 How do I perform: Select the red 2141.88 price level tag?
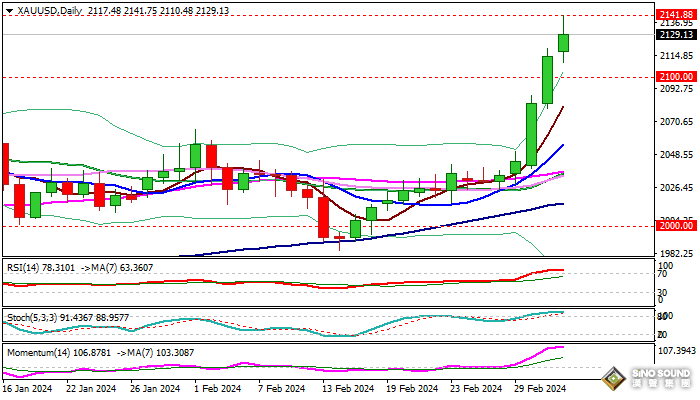[x=676, y=15]
